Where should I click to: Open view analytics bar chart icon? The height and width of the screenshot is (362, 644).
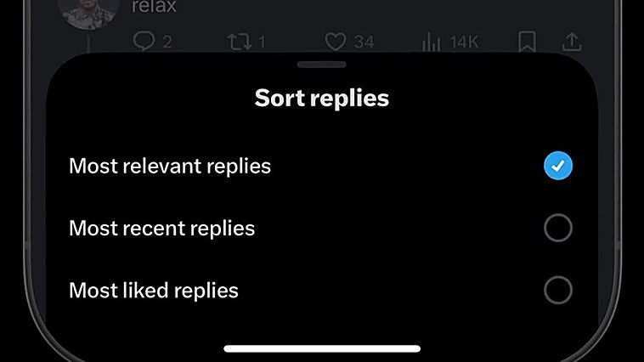[432, 41]
